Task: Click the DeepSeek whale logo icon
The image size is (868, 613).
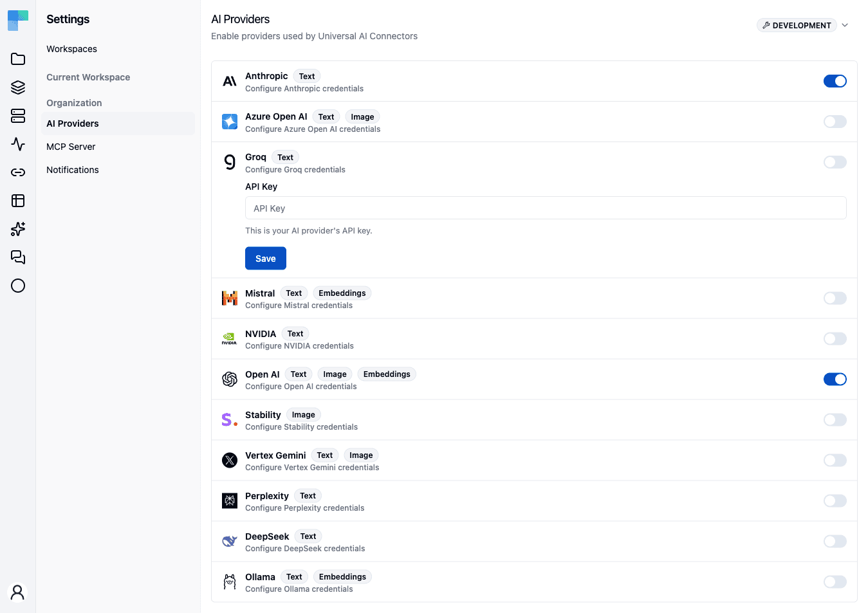Action: (230, 541)
